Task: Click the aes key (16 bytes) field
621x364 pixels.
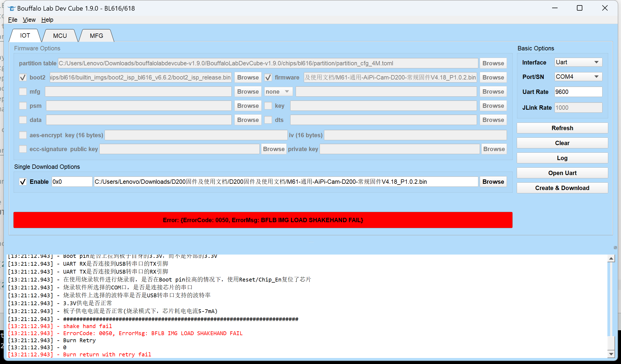Action: [196, 135]
